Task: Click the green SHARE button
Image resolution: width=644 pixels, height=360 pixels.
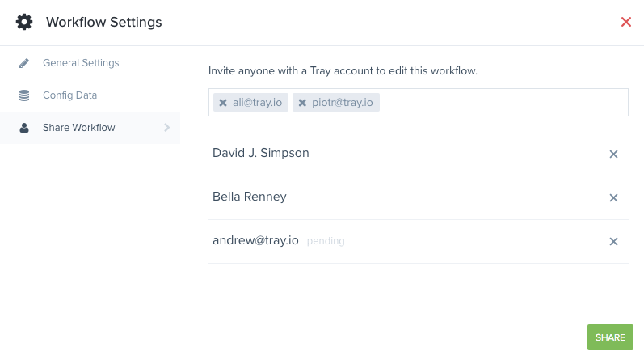Action: (x=610, y=337)
